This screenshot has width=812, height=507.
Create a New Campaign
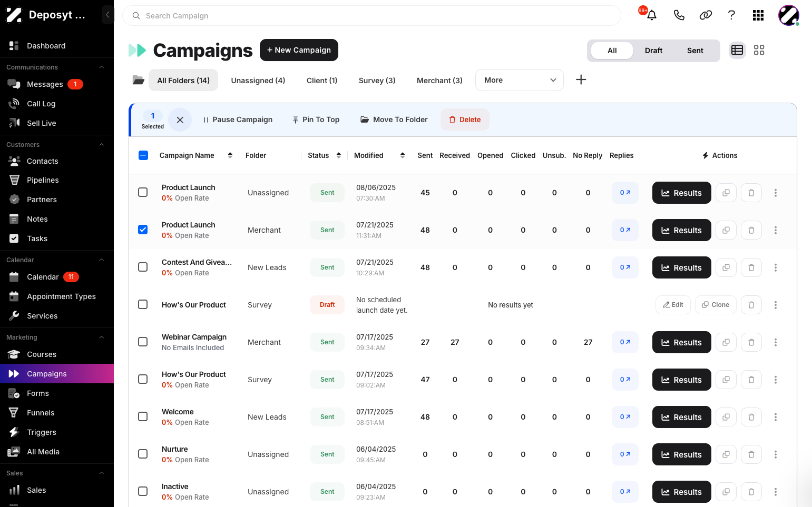299,50
